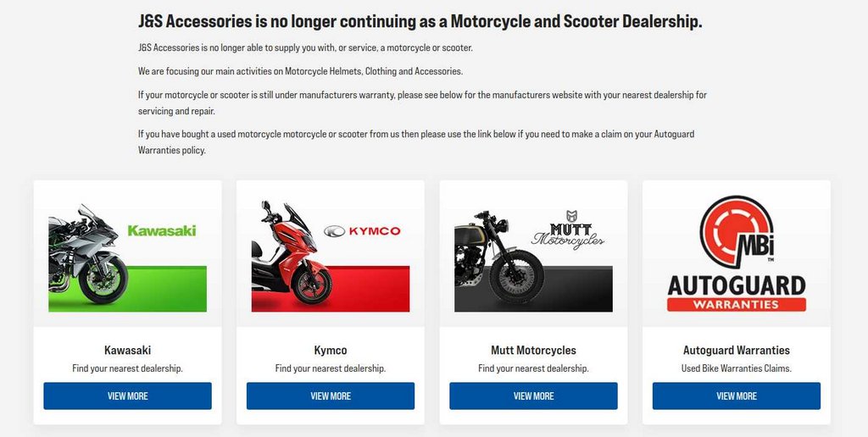Click the green Kawasaki logo text
This screenshot has width=868, height=437.
pos(162,230)
